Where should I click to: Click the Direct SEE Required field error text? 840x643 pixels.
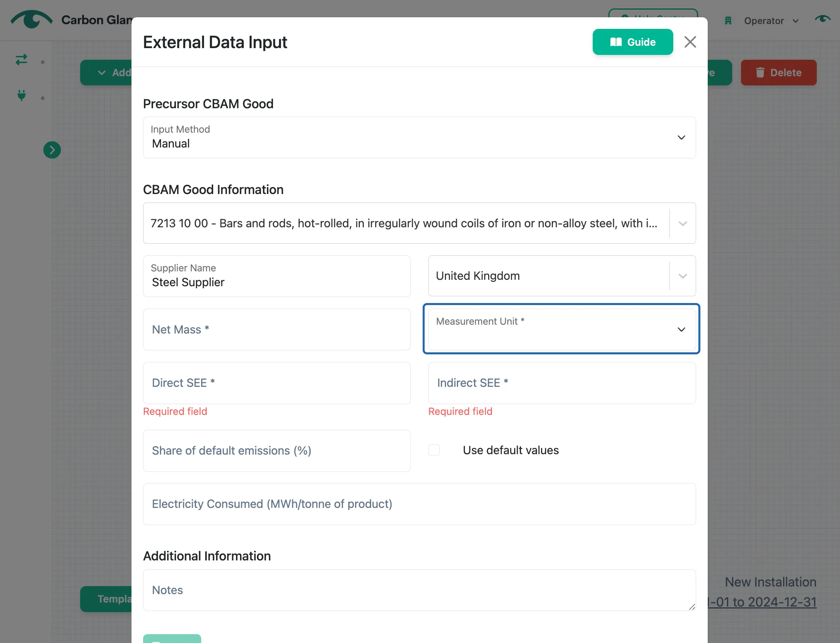pos(175,411)
